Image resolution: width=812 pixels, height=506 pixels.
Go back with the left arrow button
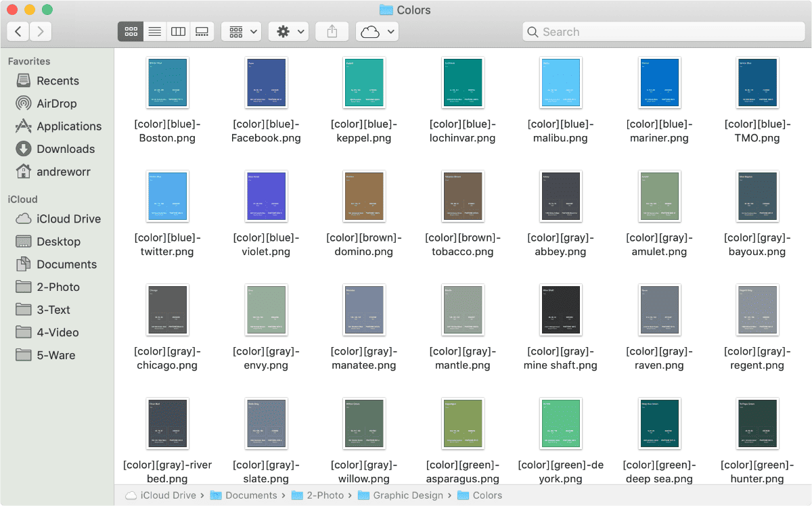[18, 31]
